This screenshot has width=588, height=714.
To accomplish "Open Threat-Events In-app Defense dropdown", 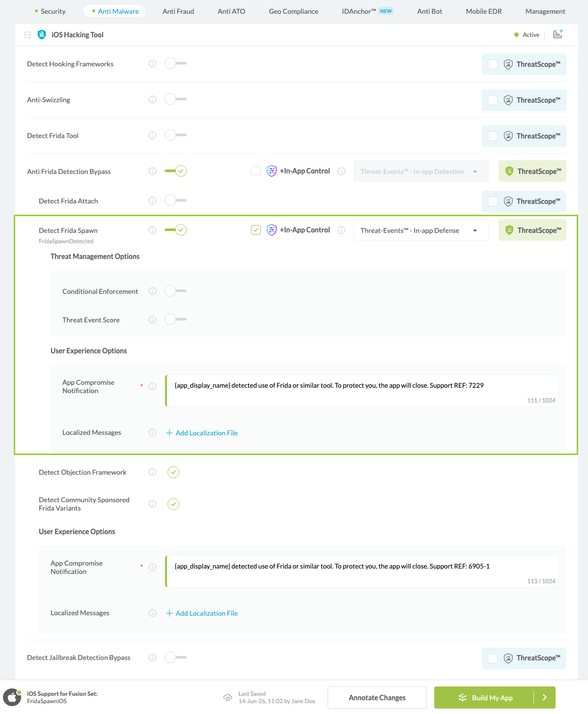I will pos(421,230).
